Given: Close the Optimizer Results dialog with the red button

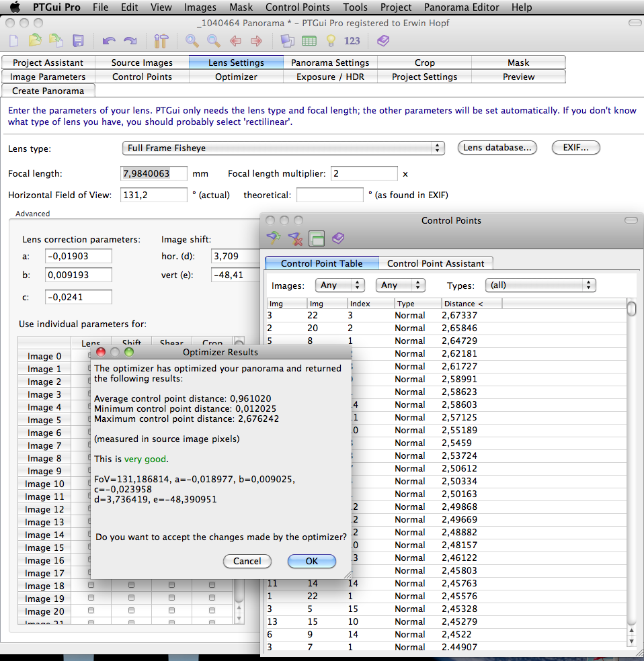Looking at the screenshot, I should point(101,352).
